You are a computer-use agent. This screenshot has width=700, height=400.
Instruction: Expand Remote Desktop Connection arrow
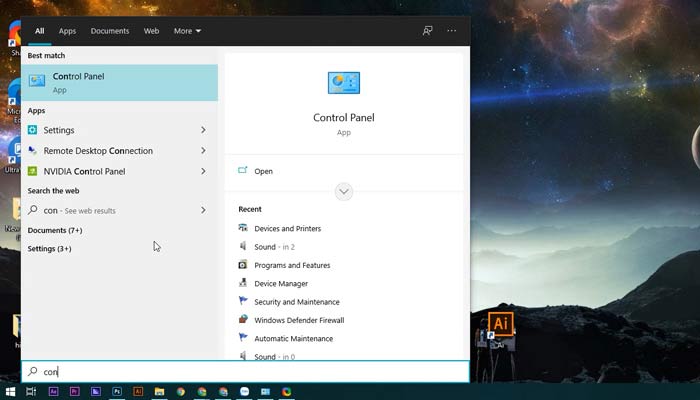pyautogui.click(x=203, y=151)
